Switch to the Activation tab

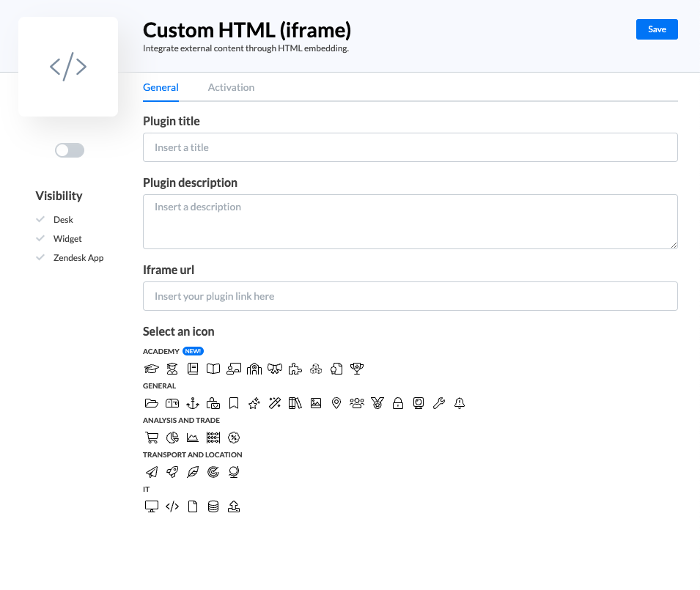231,87
